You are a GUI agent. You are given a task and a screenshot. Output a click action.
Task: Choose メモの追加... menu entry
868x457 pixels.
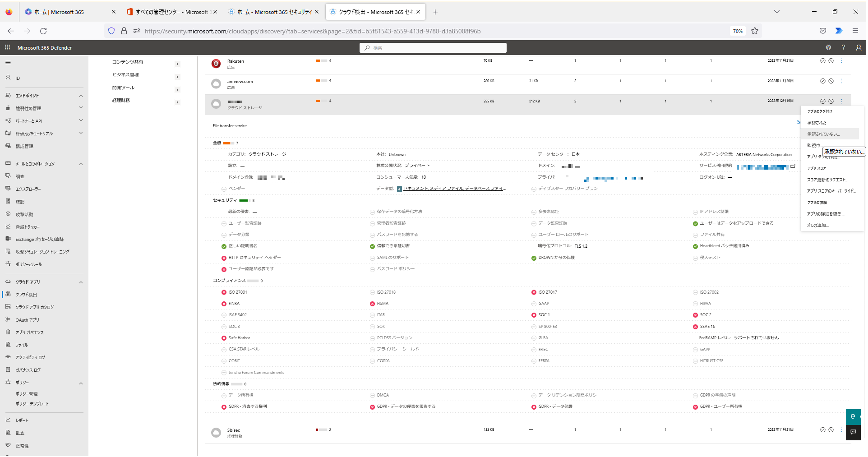(817, 225)
